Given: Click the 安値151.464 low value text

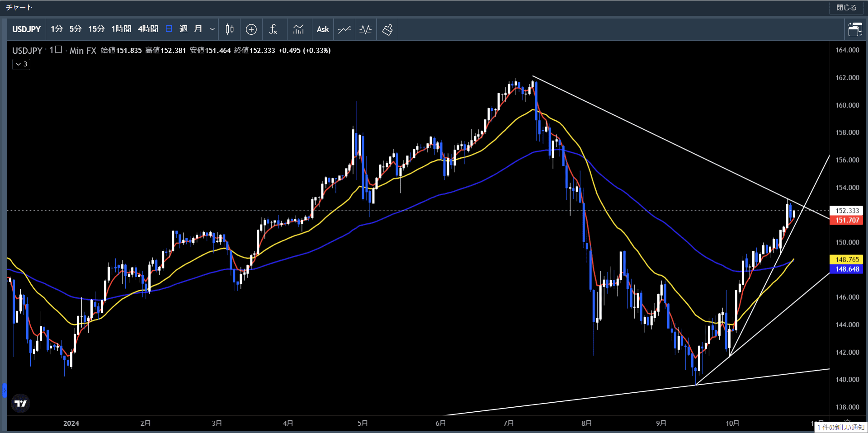Looking at the screenshot, I should click(210, 51).
